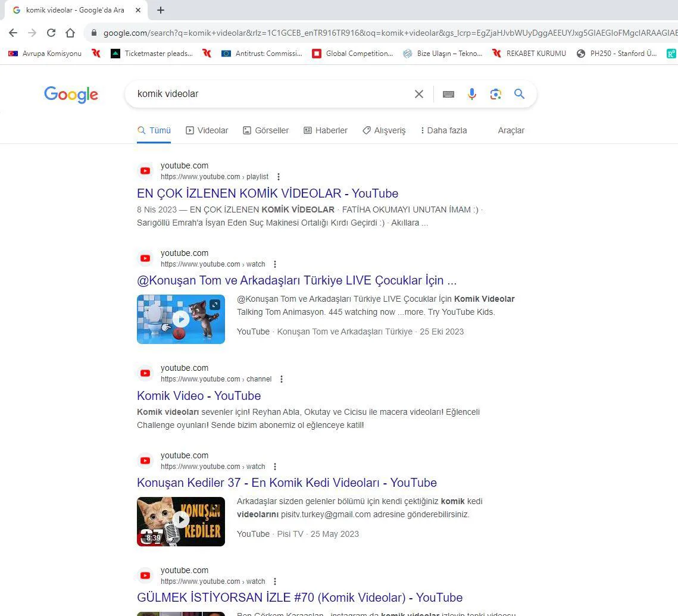The height and width of the screenshot is (616, 678).
Task: Switch to the Videolar tab
Action: click(x=207, y=130)
